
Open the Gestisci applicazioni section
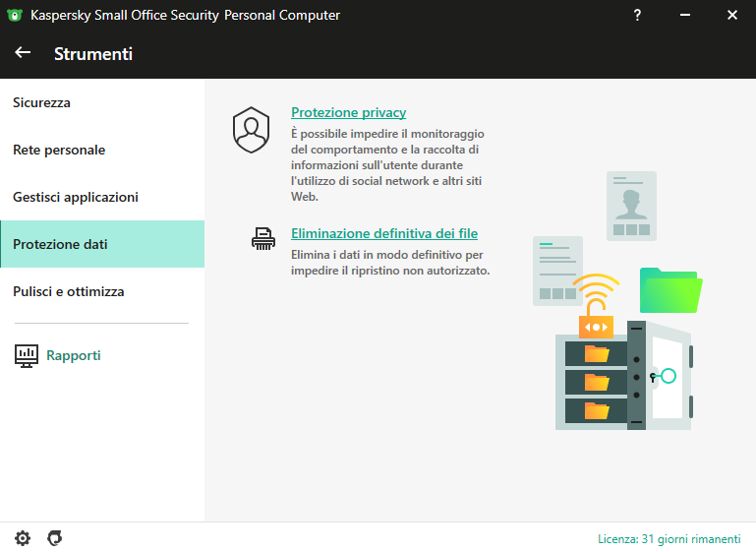point(102,197)
